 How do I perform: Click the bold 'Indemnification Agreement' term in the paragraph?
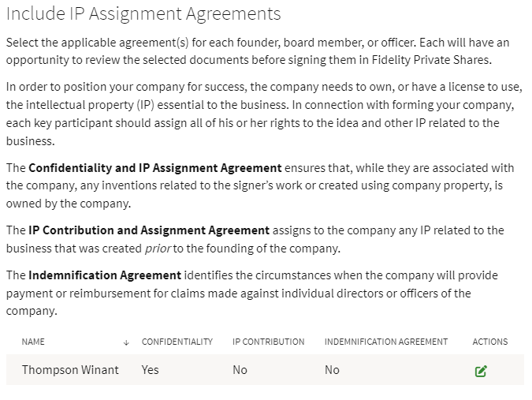click(105, 275)
